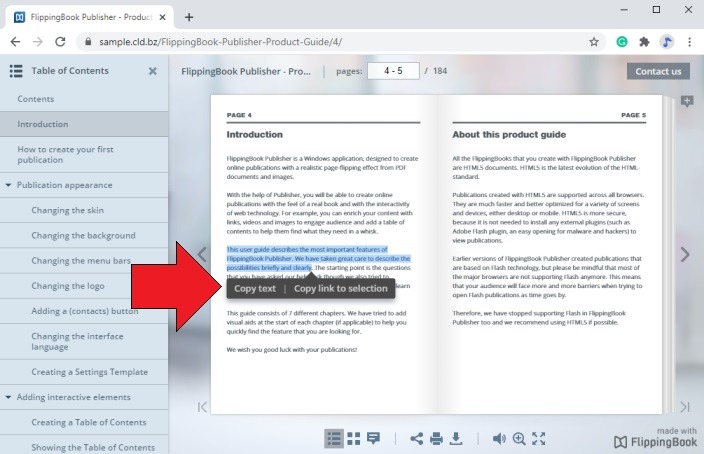Screen dimensions: 704x454
Task: Click Copy text in selection popup
Action: click(x=255, y=289)
